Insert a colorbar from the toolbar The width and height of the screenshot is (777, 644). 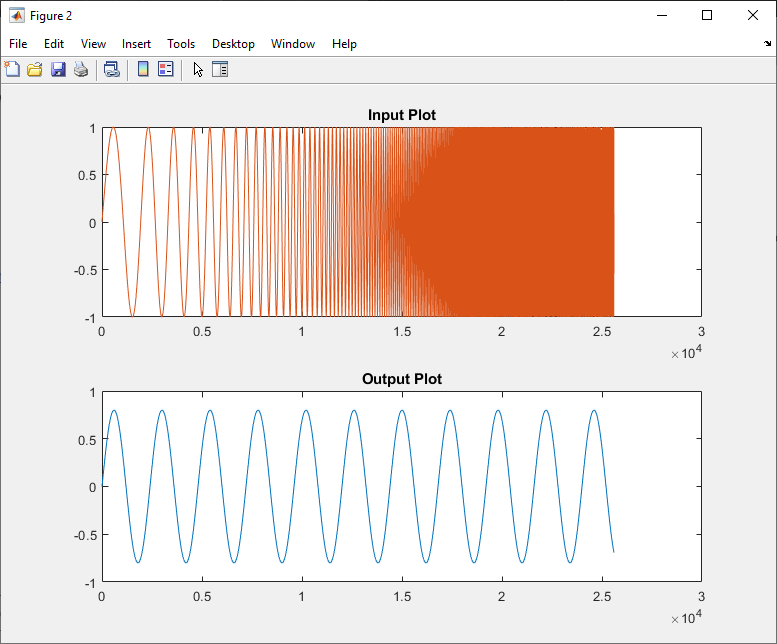point(143,70)
